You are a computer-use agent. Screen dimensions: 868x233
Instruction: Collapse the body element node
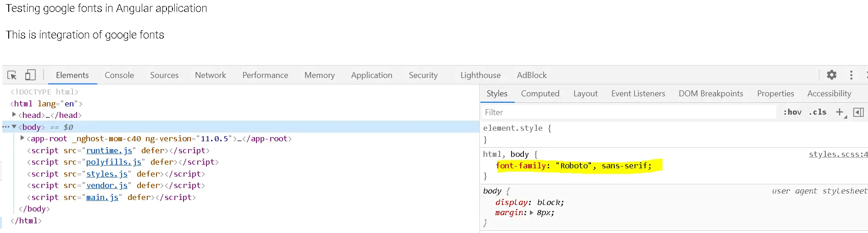(x=14, y=127)
